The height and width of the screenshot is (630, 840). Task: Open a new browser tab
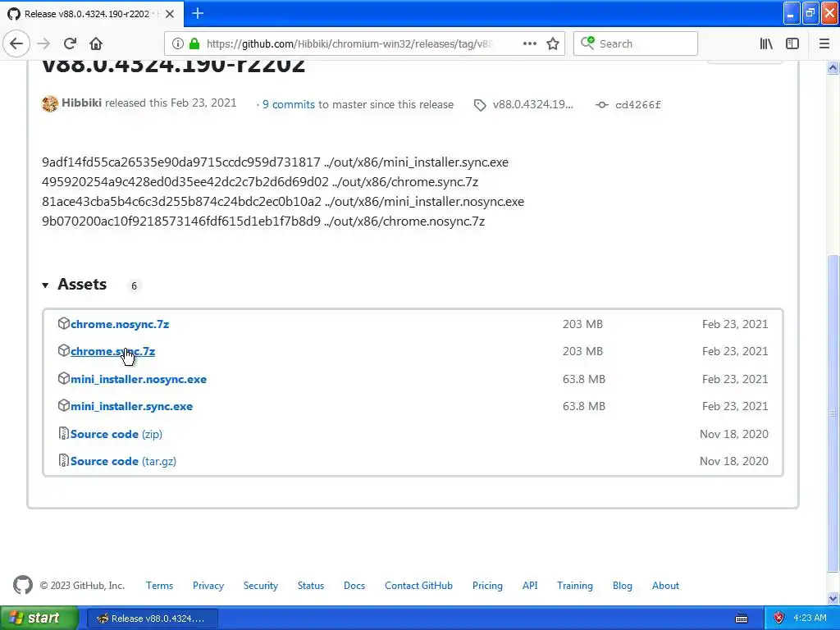[x=197, y=13]
